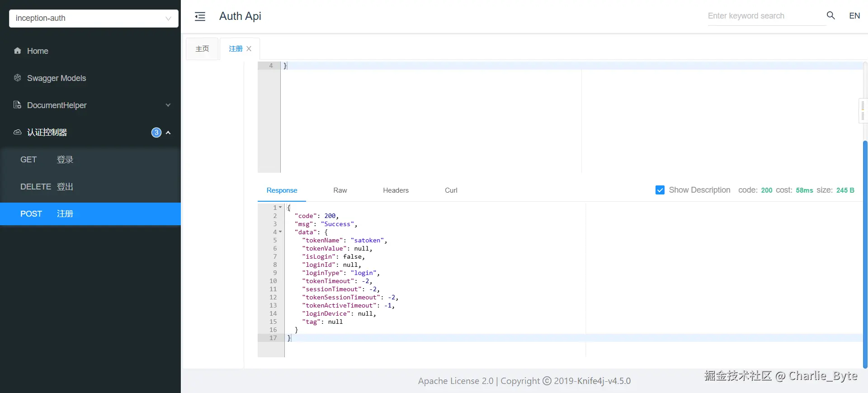Open the inception-auth service dropdown
Image resolution: width=868 pixels, height=393 pixels.
click(x=94, y=19)
